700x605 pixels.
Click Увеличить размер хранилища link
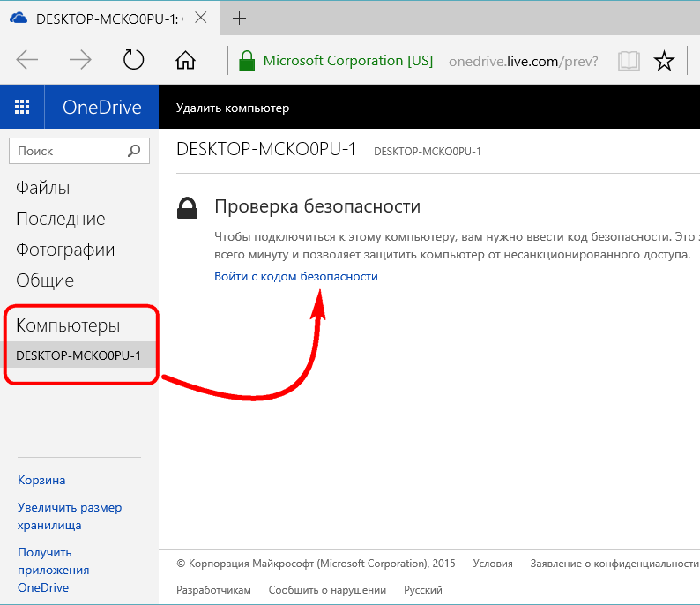pyautogui.click(x=70, y=516)
